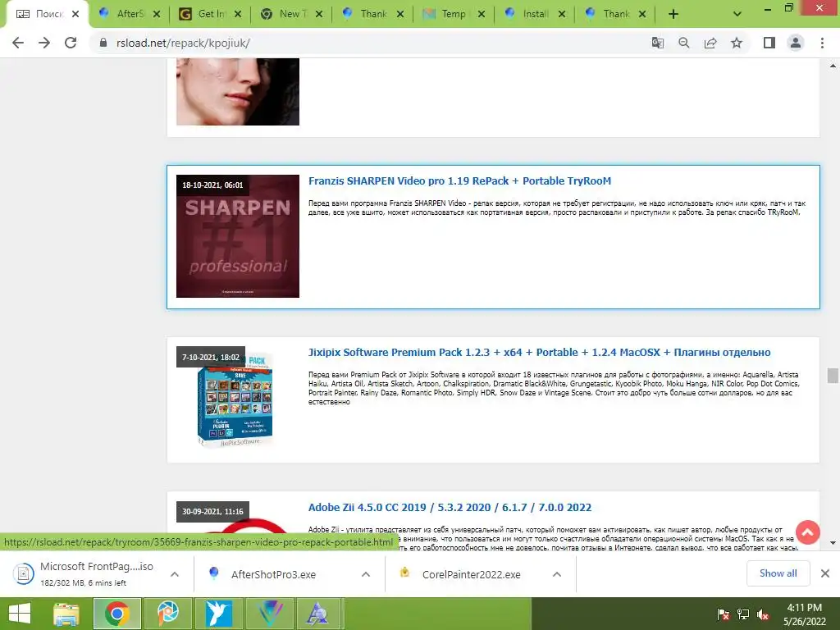Open File Explorer from the taskbar
The image size is (840, 630).
pos(66,614)
